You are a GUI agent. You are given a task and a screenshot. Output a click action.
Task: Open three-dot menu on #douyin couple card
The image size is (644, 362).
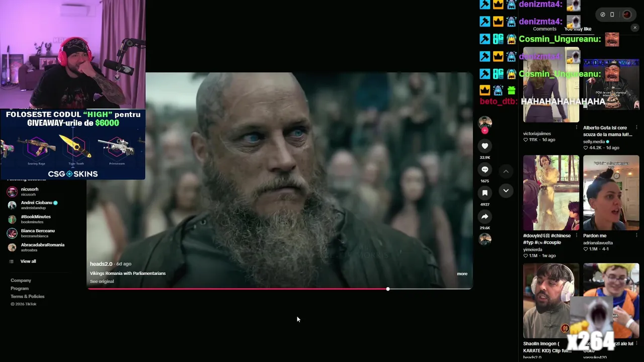577,236
